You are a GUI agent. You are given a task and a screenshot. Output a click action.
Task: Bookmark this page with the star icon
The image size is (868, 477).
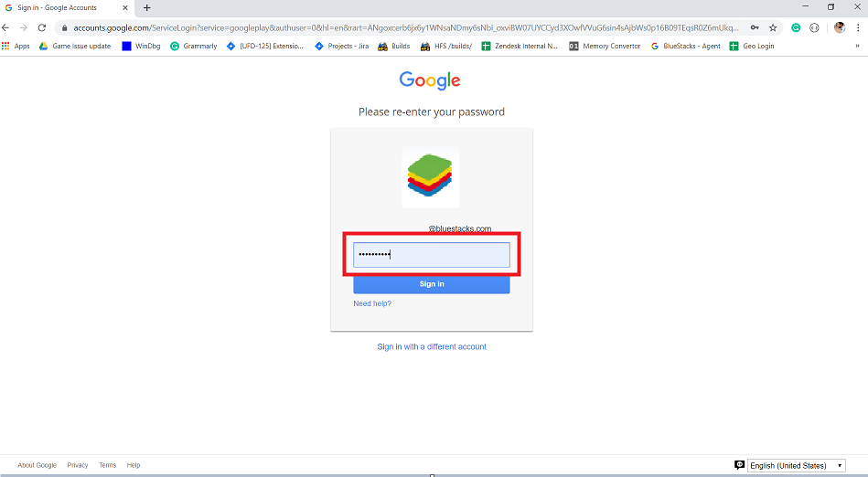(x=774, y=27)
